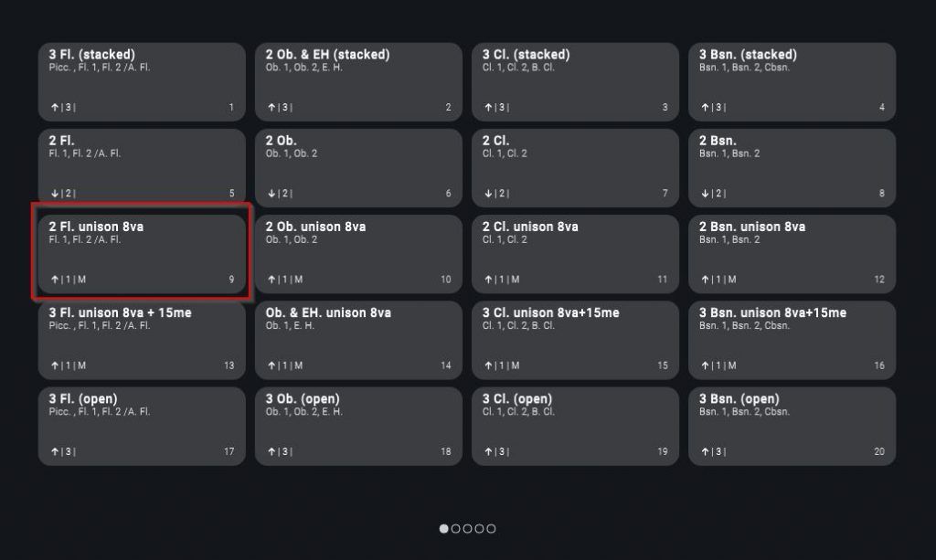Select the 3 Fl. unison 8va + 15me preset
The height and width of the screenshot is (560, 936).
coord(142,340)
